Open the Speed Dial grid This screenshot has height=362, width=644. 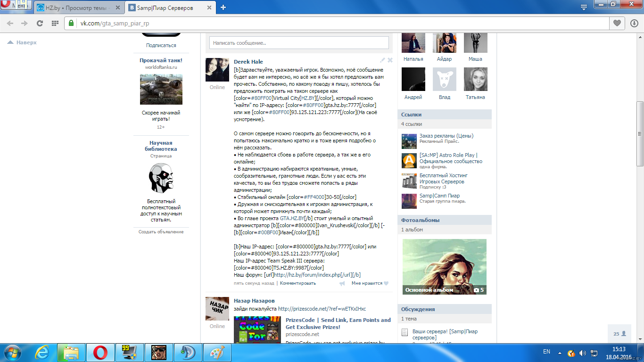coord(55,23)
